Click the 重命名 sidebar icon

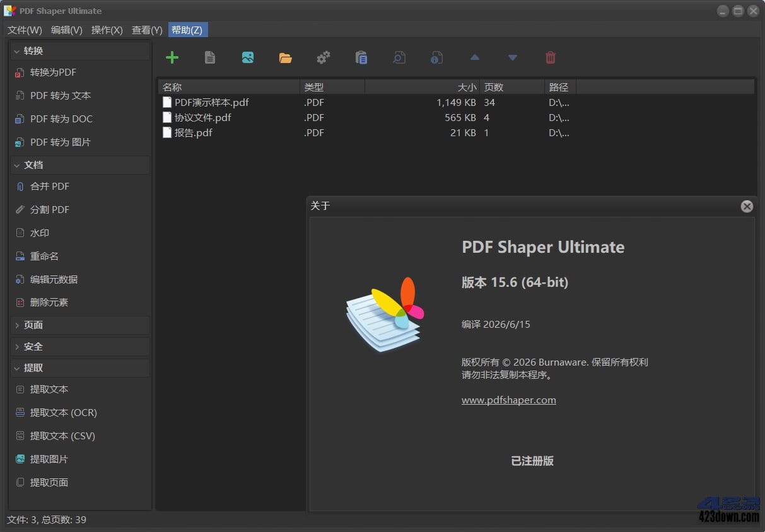tap(20, 256)
